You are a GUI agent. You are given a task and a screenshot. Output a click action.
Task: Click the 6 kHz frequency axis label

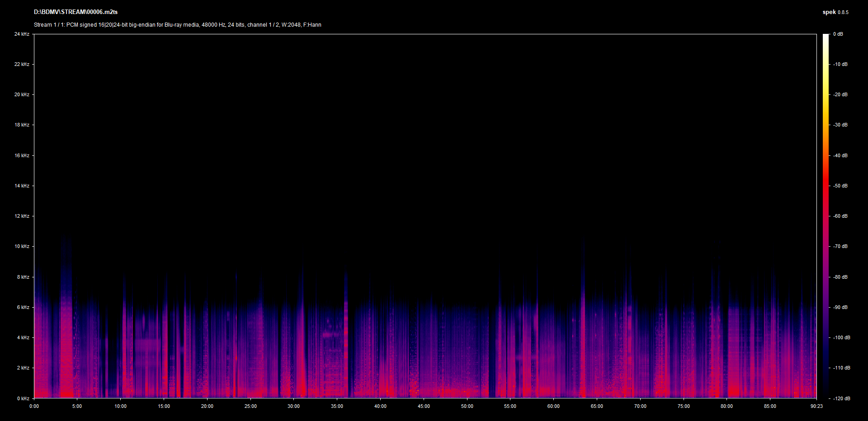coord(23,307)
